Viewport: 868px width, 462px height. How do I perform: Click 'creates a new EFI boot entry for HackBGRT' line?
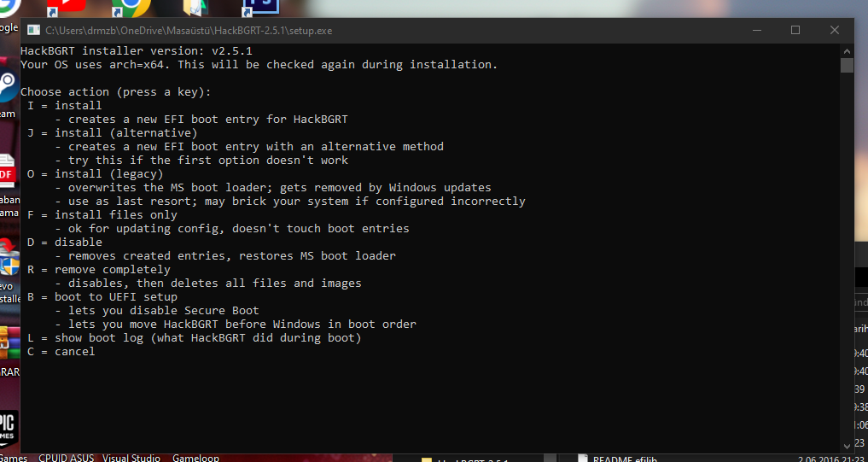pos(201,119)
